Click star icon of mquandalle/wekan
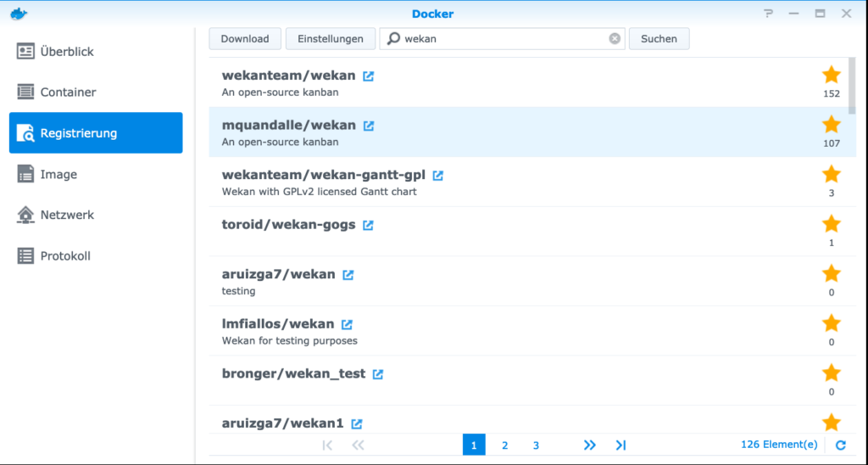868x465 pixels. pyautogui.click(x=832, y=124)
